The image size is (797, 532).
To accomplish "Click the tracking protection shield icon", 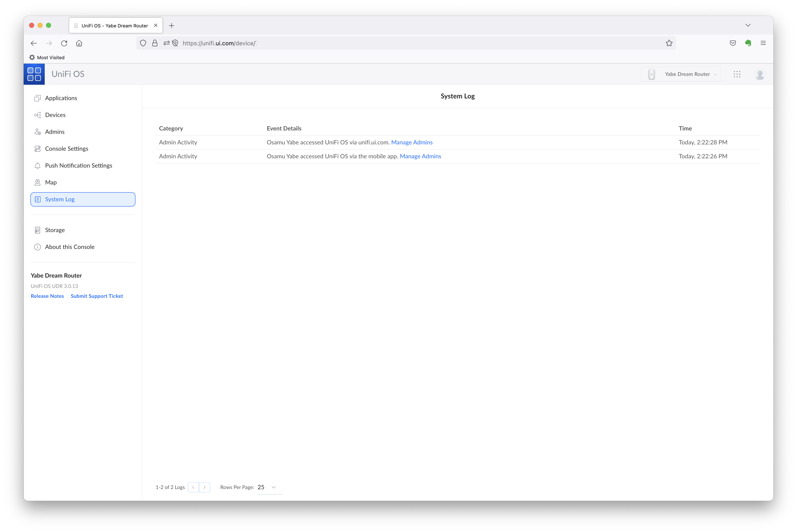I will (x=143, y=43).
